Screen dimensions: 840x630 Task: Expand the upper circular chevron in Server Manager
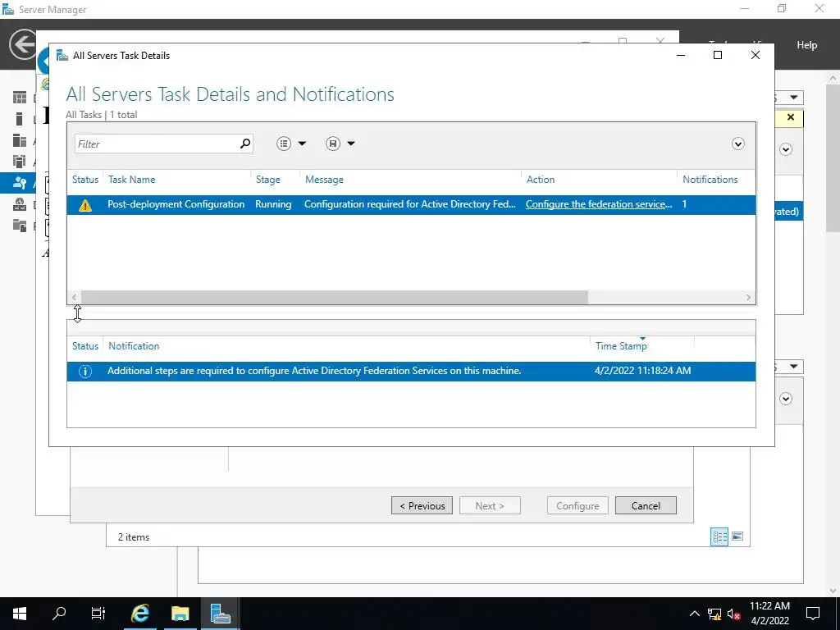tap(786, 149)
